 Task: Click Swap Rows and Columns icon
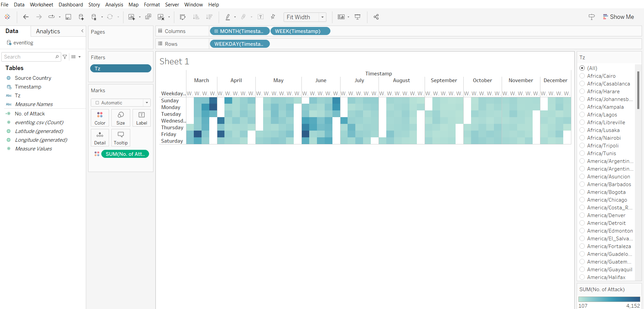click(x=183, y=17)
